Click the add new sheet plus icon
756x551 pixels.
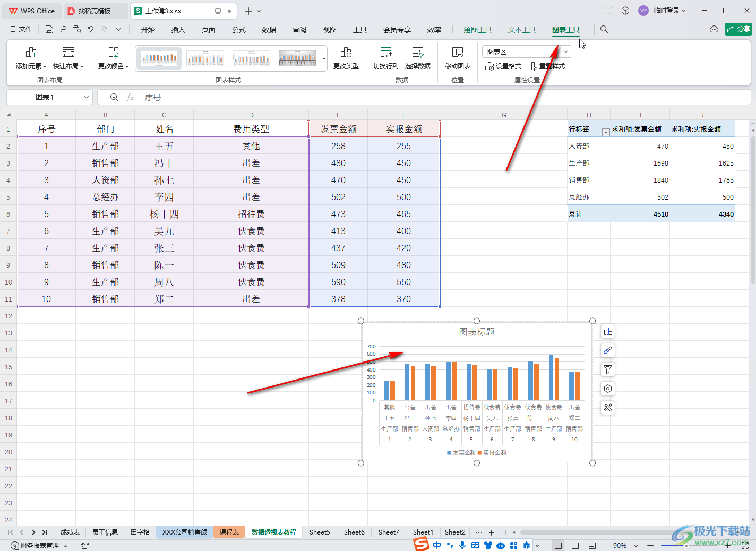pyautogui.click(x=492, y=532)
